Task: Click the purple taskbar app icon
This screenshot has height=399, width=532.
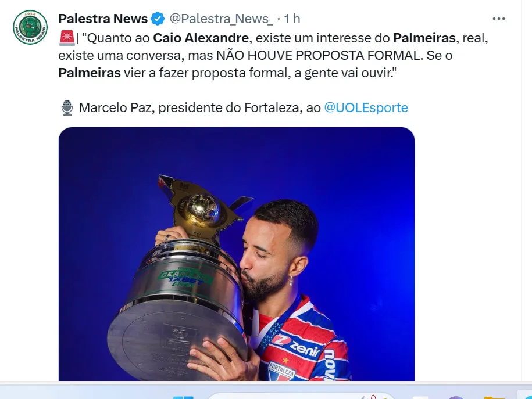Action: coord(456,397)
